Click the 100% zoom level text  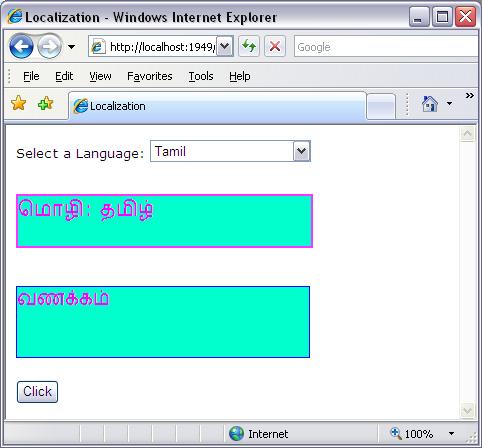coord(419,434)
